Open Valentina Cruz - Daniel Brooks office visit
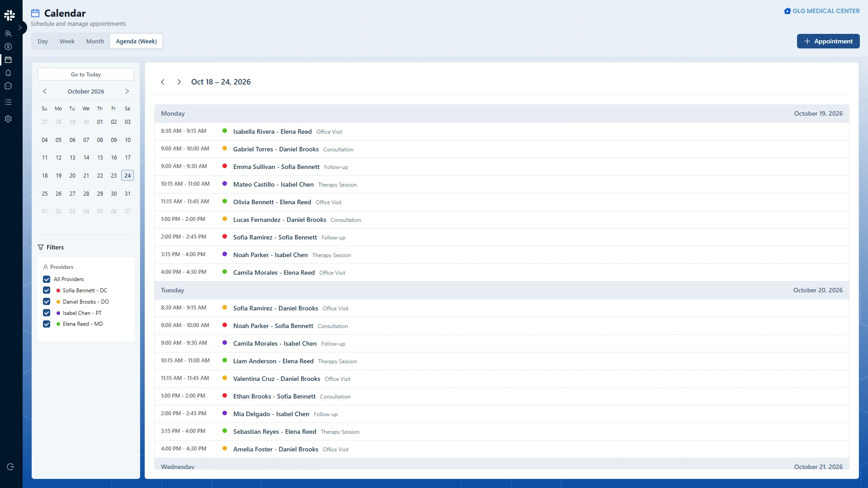The width and height of the screenshot is (868, 488). pos(501,379)
